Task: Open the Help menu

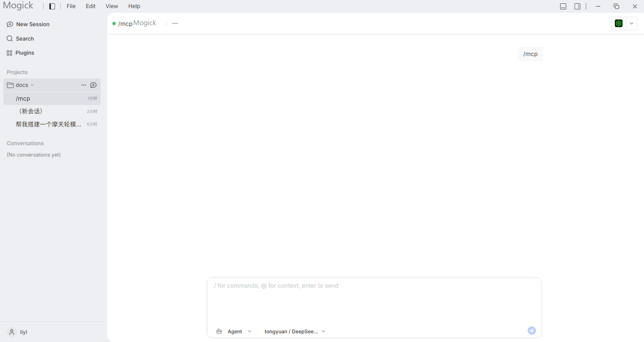Action: (134, 6)
